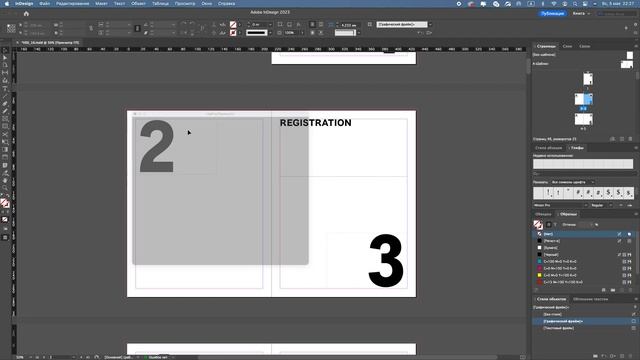640x360 pixels.
Task: Click the Публикация button
Action: [x=552, y=13]
